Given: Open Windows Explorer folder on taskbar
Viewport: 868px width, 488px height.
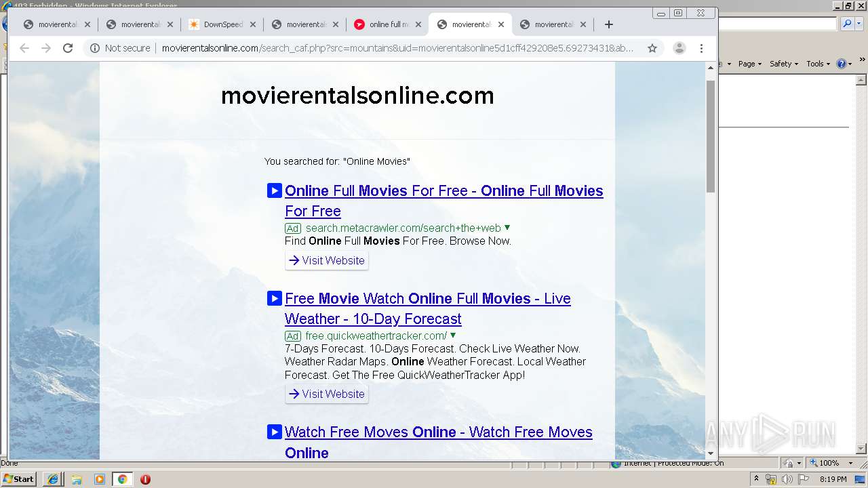Looking at the screenshot, I should click(x=77, y=479).
